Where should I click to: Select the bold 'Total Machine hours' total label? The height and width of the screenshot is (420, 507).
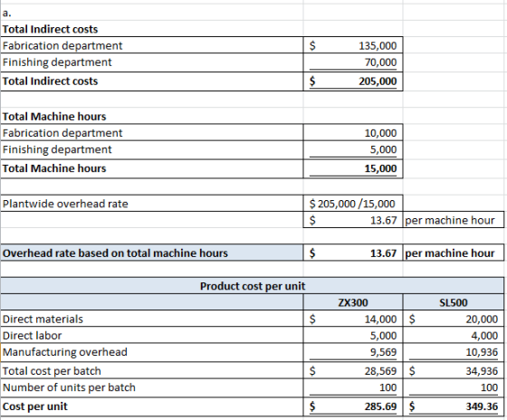point(54,168)
